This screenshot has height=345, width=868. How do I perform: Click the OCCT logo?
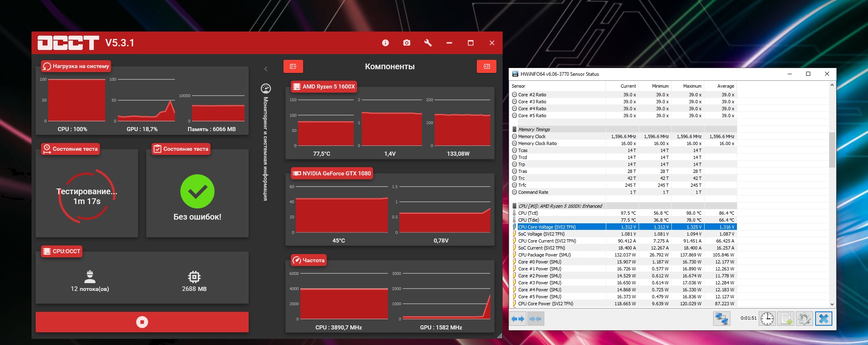pos(68,43)
